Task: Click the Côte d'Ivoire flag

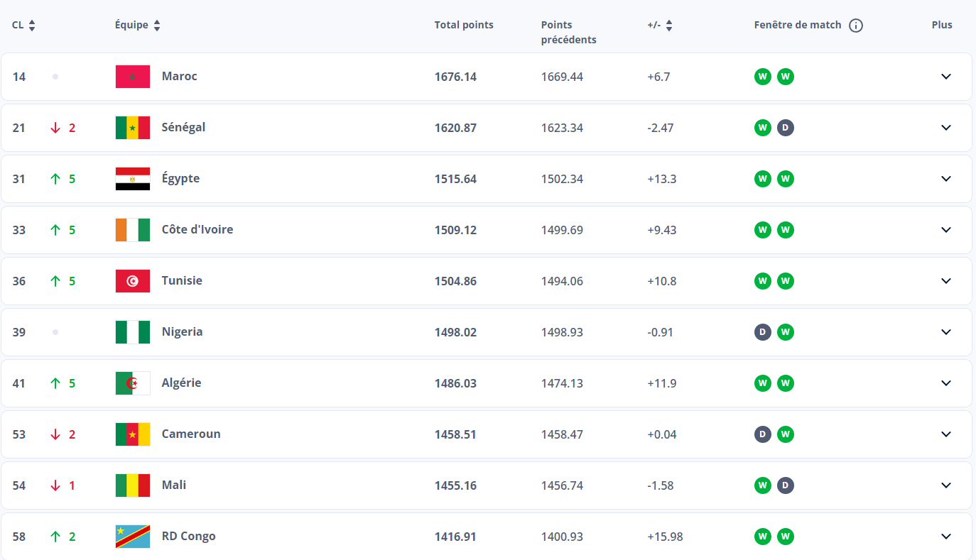Action: [x=132, y=230]
